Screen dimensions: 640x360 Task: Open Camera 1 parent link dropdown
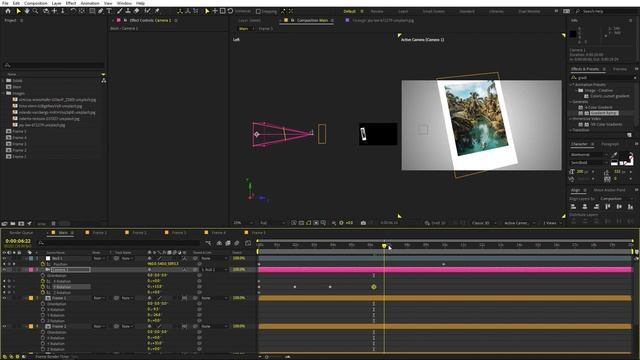point(215,270)
